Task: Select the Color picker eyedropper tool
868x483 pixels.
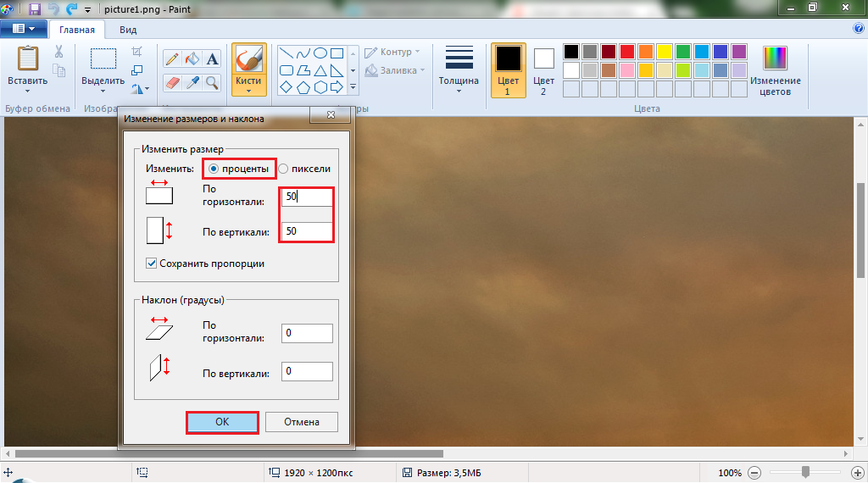Action: click(192, 82)
